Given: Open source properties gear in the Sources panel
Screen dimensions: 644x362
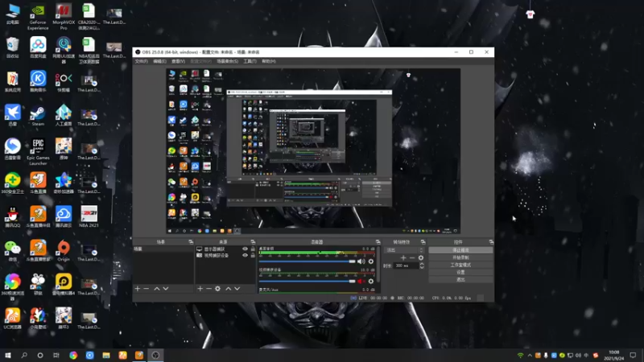Looking at the screenshot, I should coord(217,289).
